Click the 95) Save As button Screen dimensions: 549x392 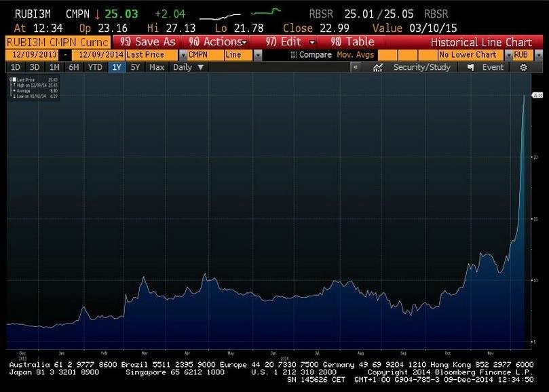tap(147, 42)
